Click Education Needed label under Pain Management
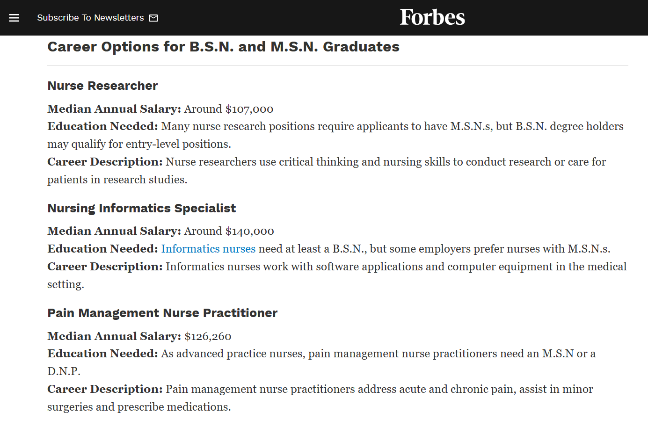 tap(102, 353)
